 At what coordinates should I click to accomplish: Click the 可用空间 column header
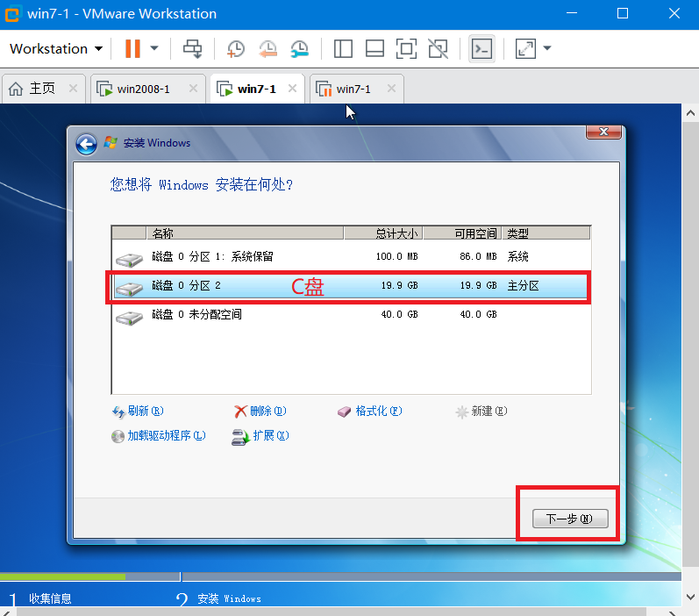462,233
